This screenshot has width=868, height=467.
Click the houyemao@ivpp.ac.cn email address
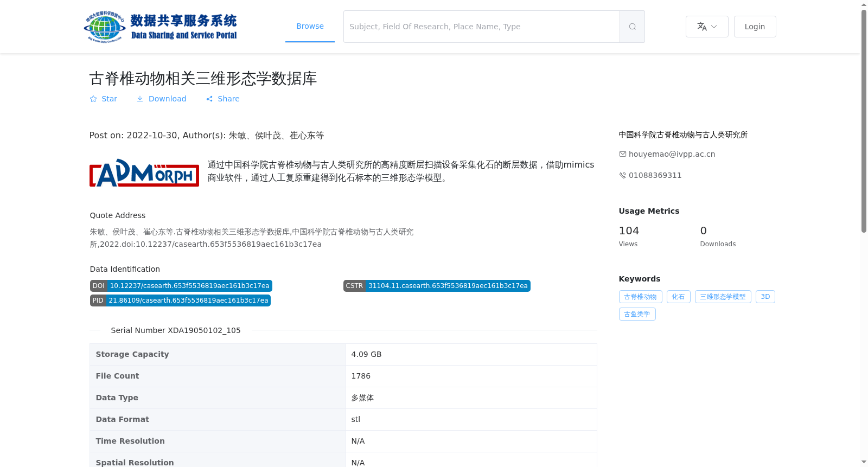click(672, 154)
